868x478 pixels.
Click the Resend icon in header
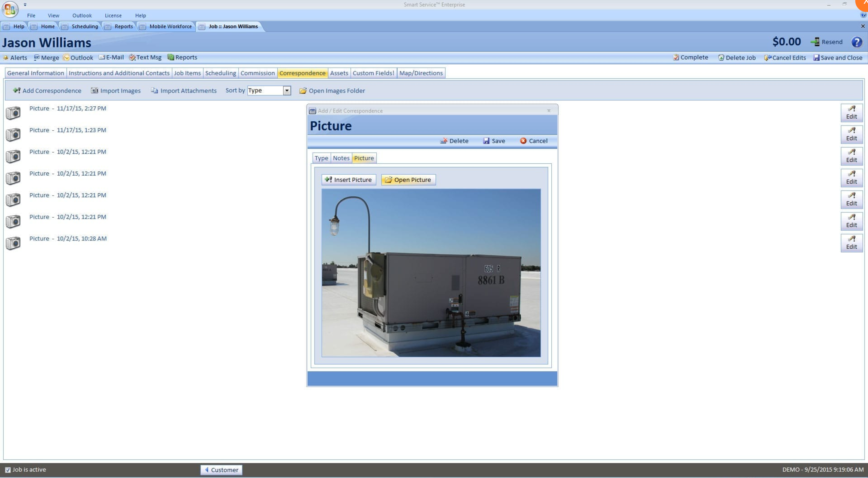tap(815, 42)
